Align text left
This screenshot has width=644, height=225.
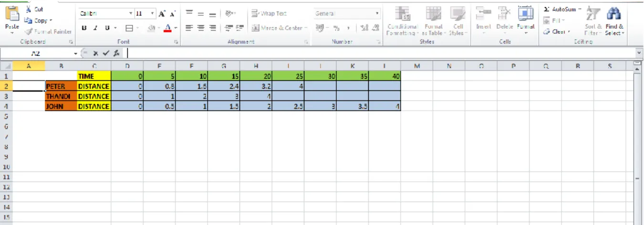pos(189,28)
